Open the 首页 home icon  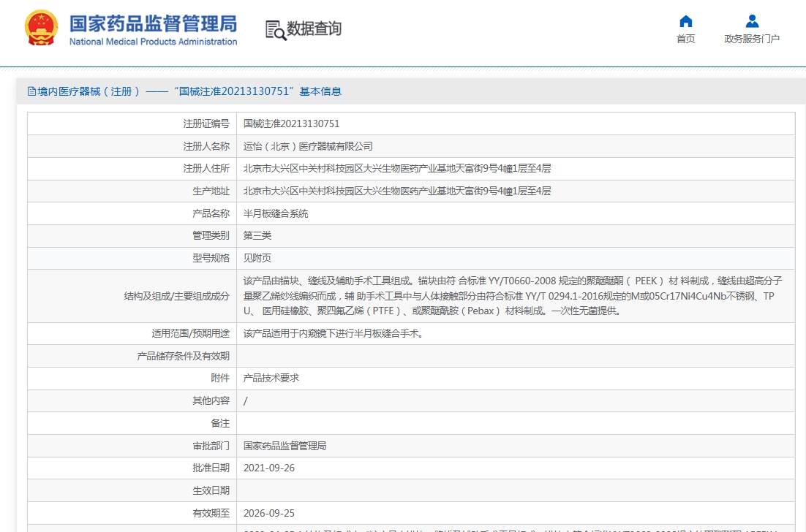point(686,21)
